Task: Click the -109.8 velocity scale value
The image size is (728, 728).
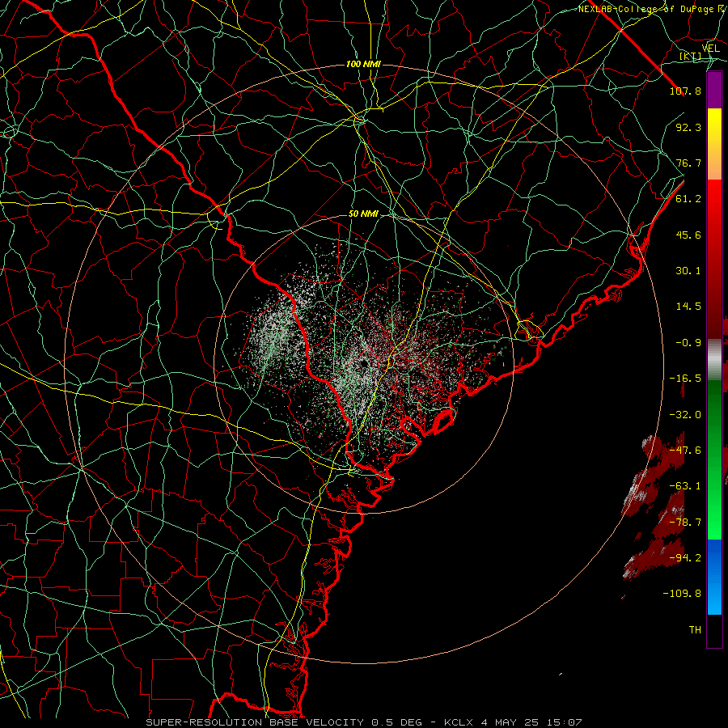Action: (x=682, y=594)
